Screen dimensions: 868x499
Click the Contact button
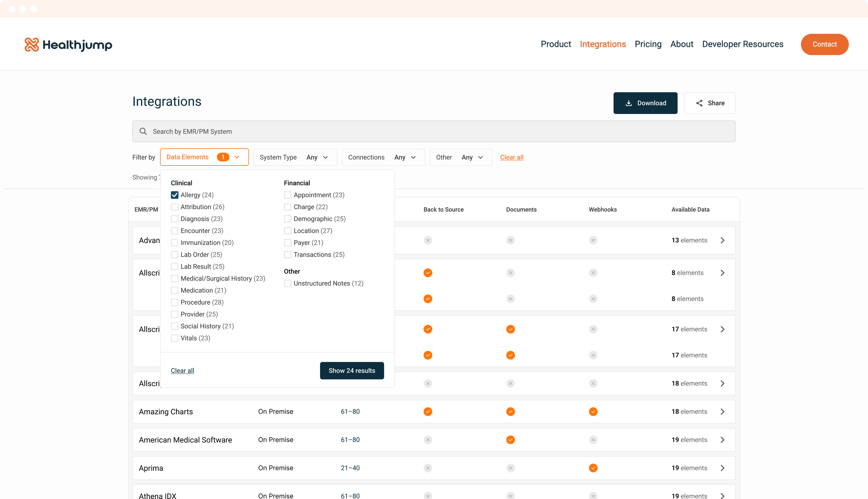pos(825,44)
